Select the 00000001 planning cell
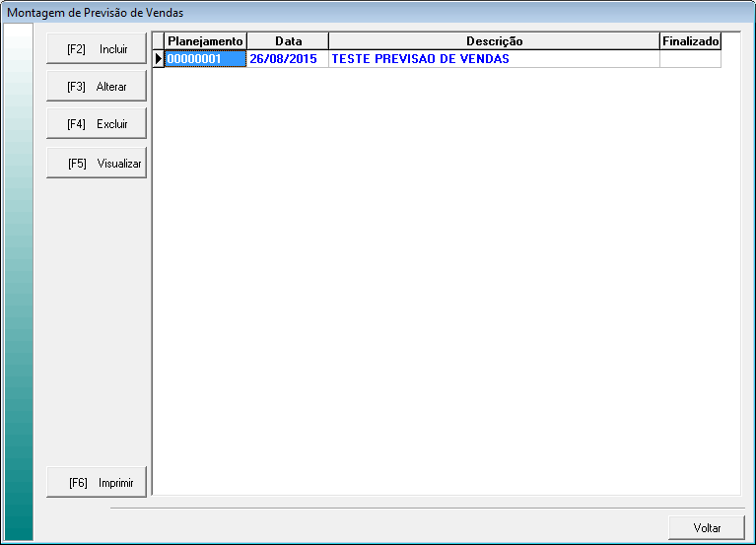756x545 pixels. (x=205, y=59)
